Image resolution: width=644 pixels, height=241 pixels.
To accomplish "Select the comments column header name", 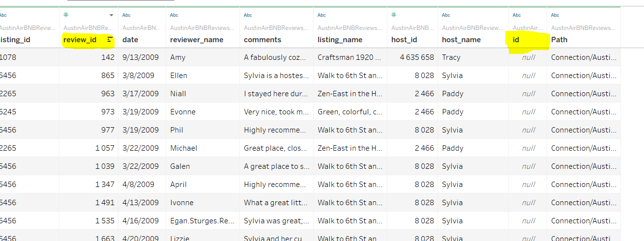I will (x=263, y=40).
